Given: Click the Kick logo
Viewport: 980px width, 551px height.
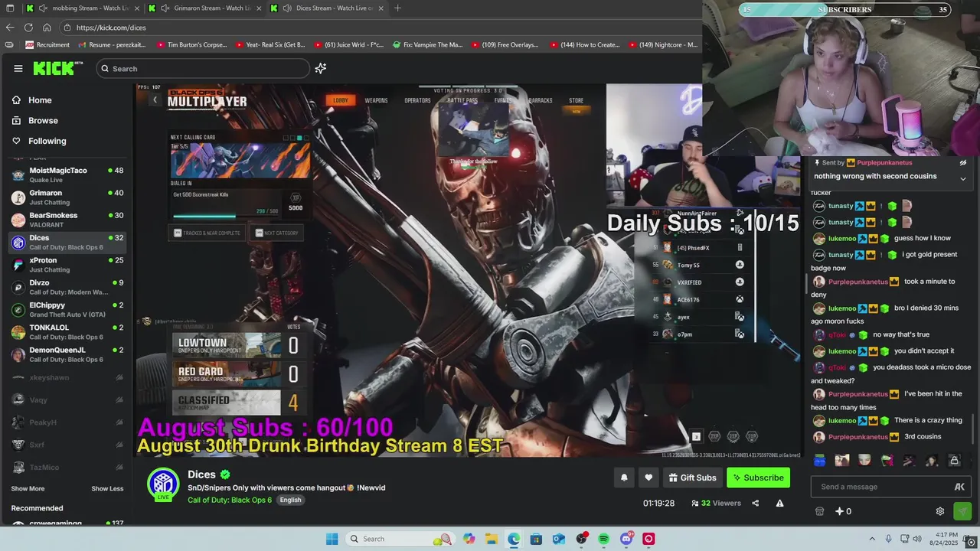Looking at the screenshot, I should tap(58, 68).
